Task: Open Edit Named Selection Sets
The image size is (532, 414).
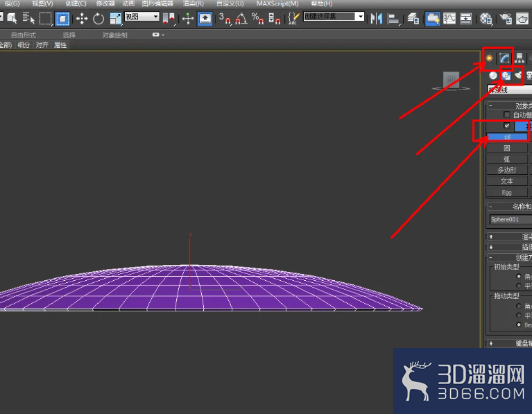Action: pyautogui.click(x=293, y=18)
